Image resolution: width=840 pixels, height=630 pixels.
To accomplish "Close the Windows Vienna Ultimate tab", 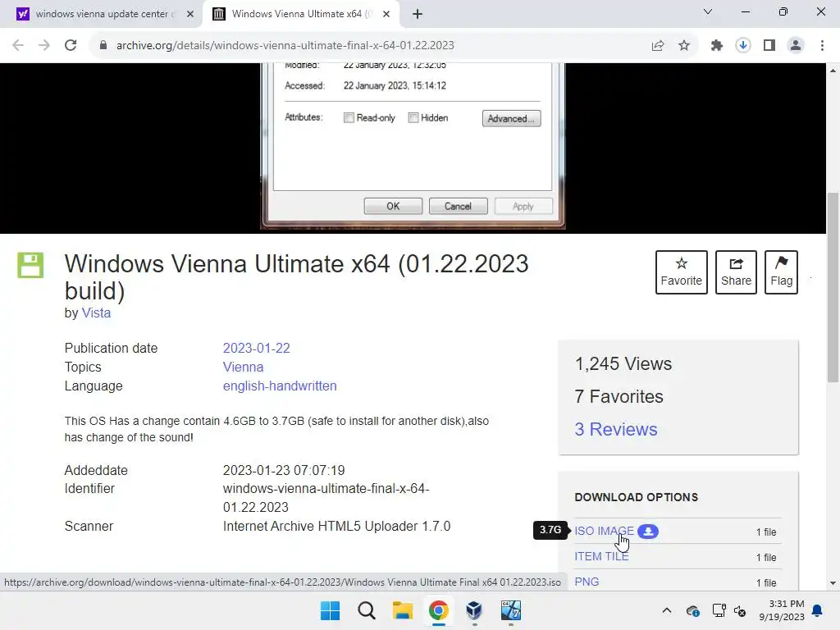I will click(386, 14).
